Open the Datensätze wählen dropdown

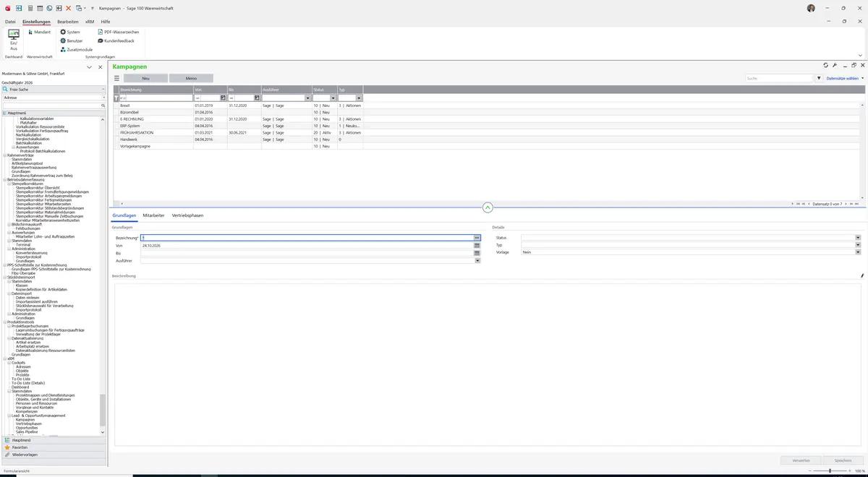coord(845,78)
